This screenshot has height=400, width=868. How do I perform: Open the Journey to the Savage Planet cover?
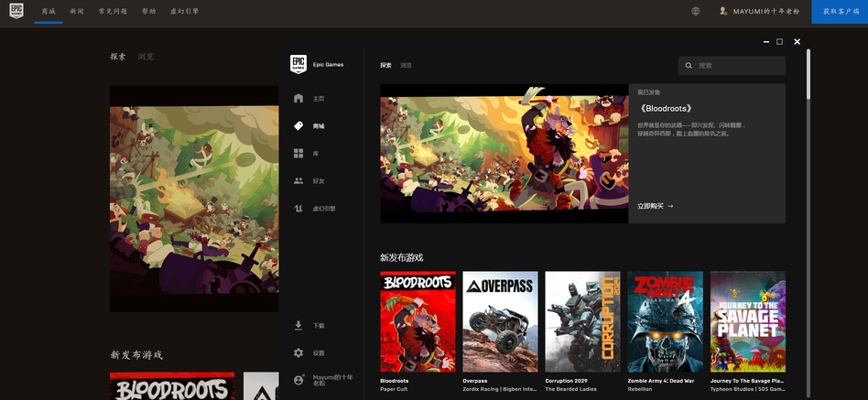(x=748, y=321)
